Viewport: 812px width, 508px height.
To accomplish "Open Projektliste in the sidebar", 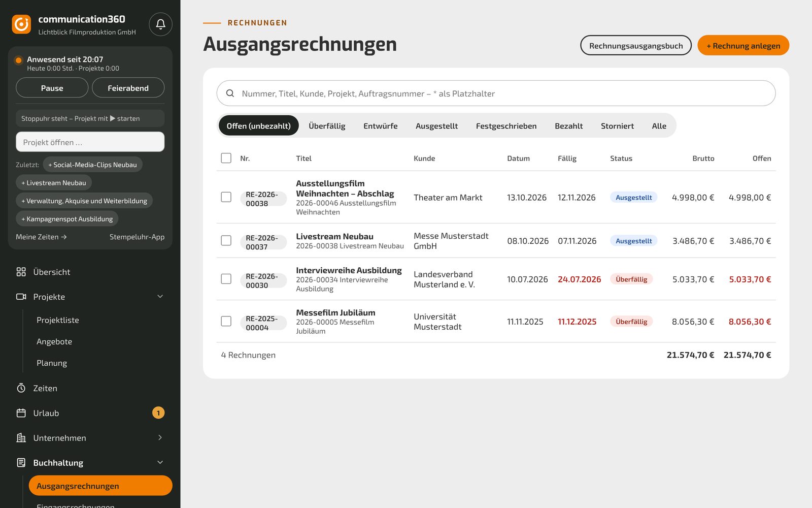I will pyautogui.click(x=58, y=320).
